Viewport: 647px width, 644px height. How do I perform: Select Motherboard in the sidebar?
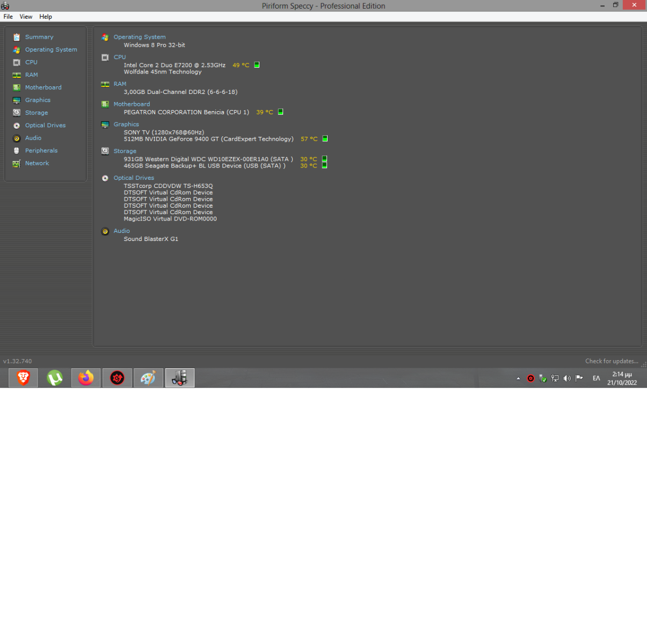[43, 87]
